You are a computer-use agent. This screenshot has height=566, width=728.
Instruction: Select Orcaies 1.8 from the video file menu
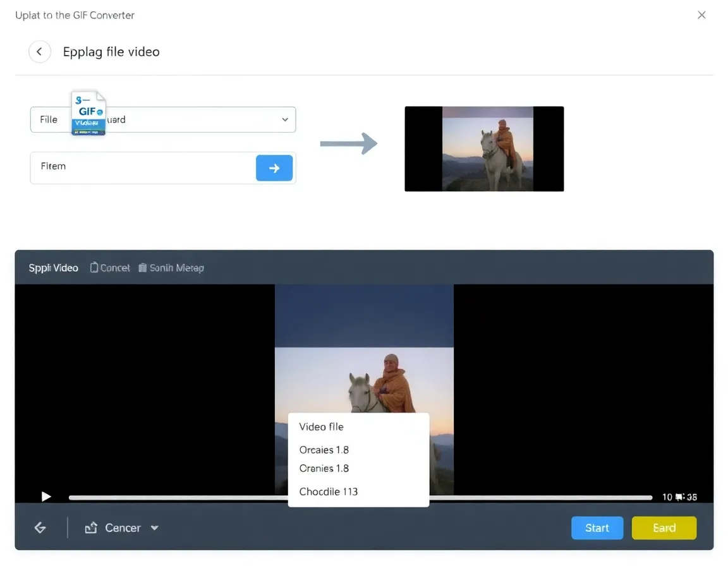coord(324,450)
